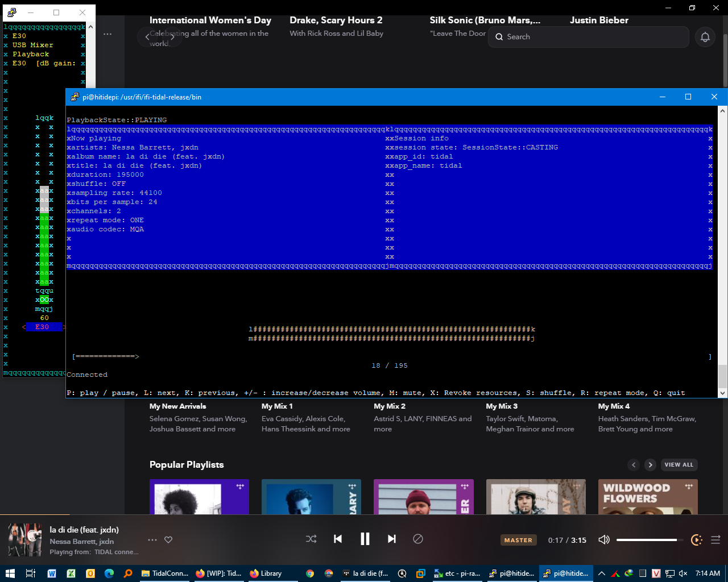
Task: Show hidden system tray icons chevron
Action: [601, 573]
